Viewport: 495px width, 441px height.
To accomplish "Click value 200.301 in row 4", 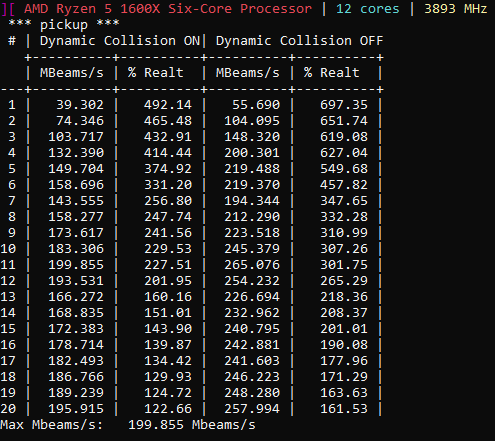I will (252, 153).
